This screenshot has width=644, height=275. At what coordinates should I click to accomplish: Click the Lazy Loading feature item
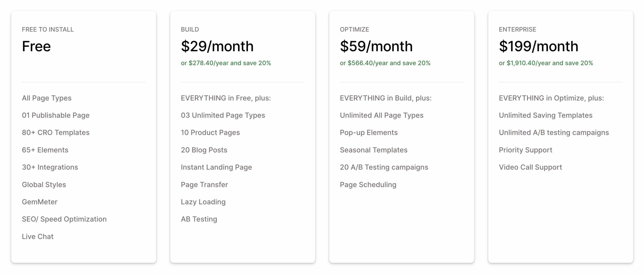point(203,202)
